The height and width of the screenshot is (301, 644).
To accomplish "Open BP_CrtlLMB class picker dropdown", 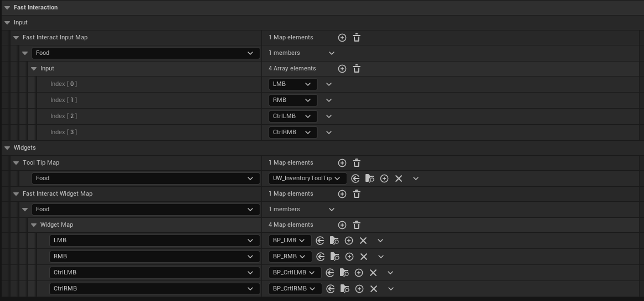I will 295,273.
